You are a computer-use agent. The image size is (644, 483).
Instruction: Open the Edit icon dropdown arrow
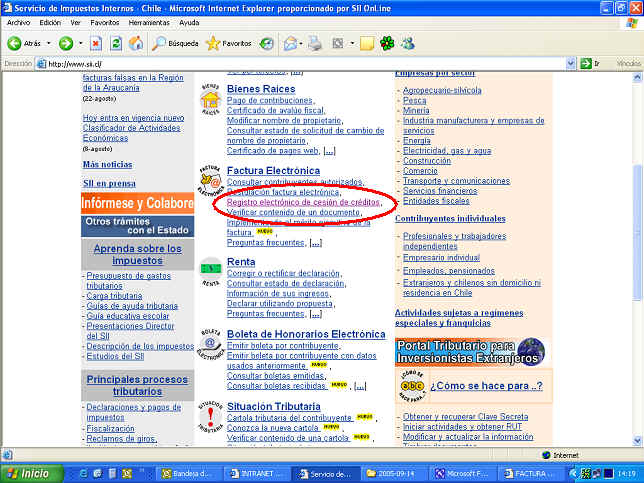pyautogui.click(x=352, y=43)
